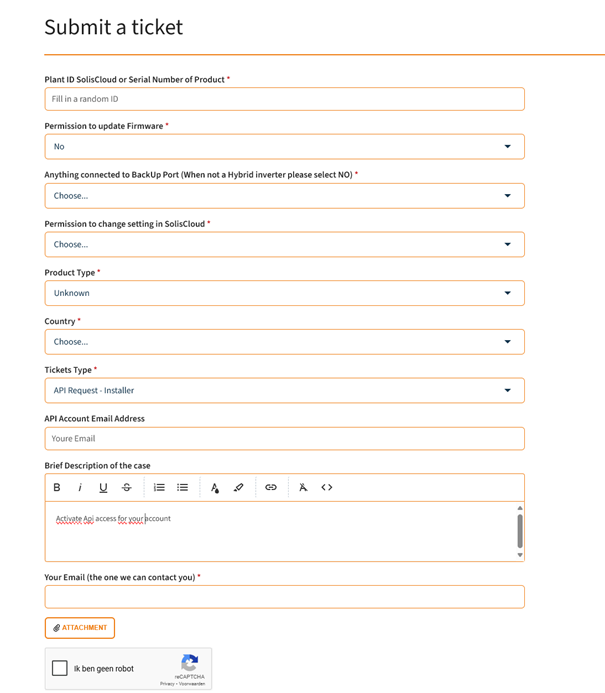The height and width of the screenshot is (693, 605).
Task: Open the highlight color tool
Action: pyautogui.click(x=238, y=488)
